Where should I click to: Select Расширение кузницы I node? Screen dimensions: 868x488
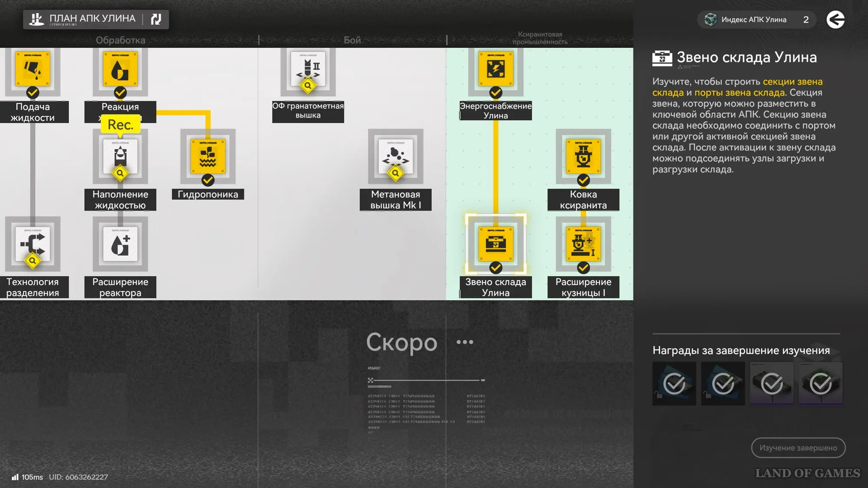[x=583, y=244]
